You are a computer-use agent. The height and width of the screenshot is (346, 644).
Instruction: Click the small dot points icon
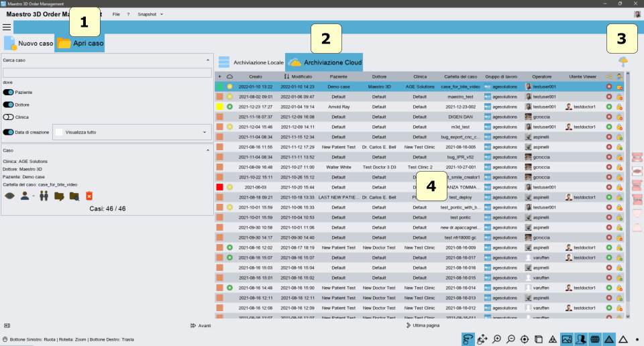[637, 339]
